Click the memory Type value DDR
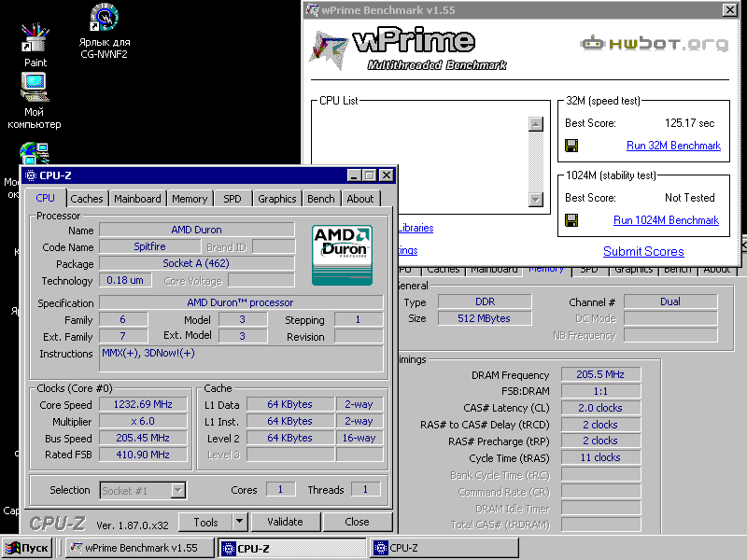Viewport: 747px width, 560px height. pos(485,301)
